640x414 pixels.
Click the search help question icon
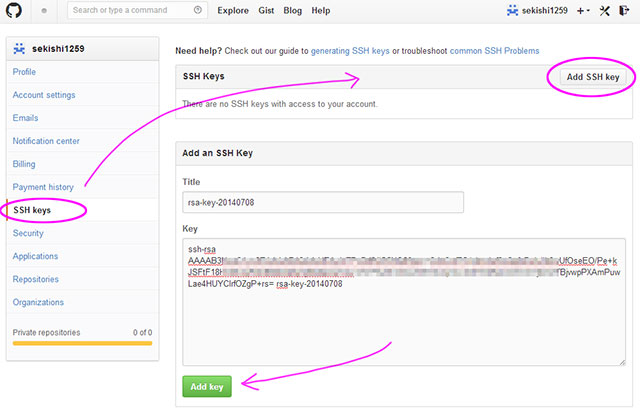click(198, 10)
